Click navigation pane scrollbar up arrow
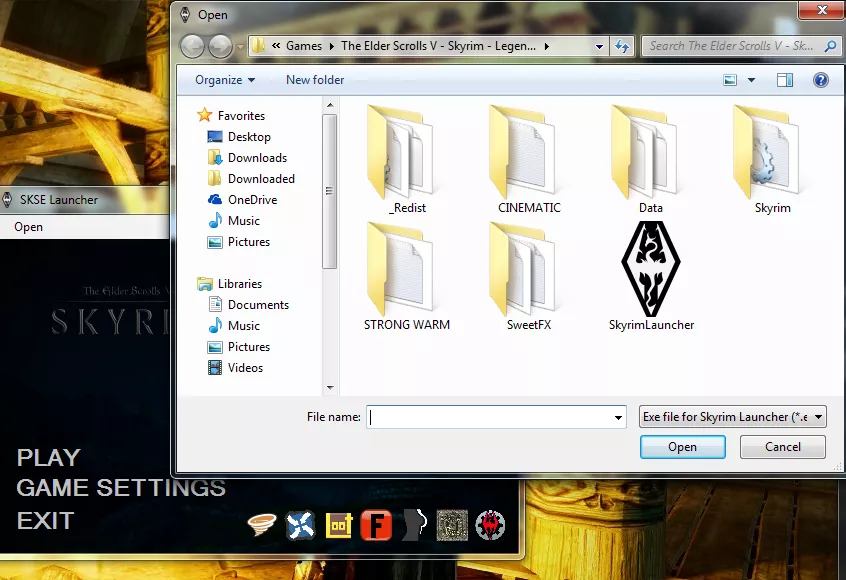 [330, 105]
